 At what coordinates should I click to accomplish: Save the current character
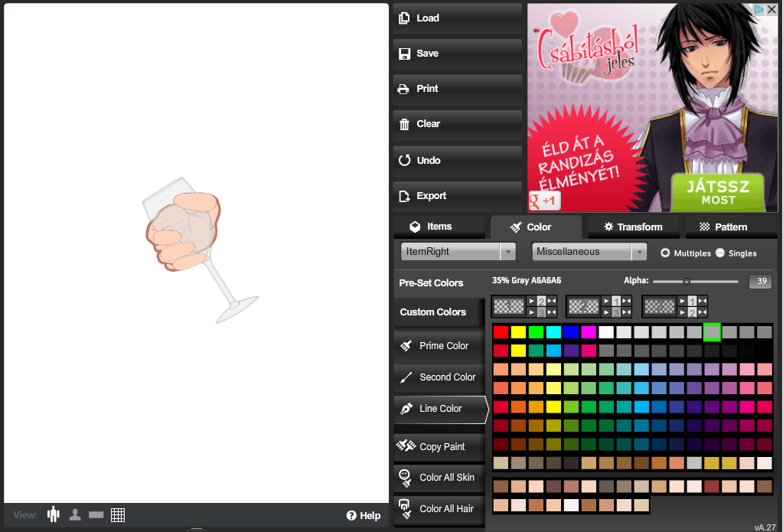pyautogui.click(x=457, y=54)
